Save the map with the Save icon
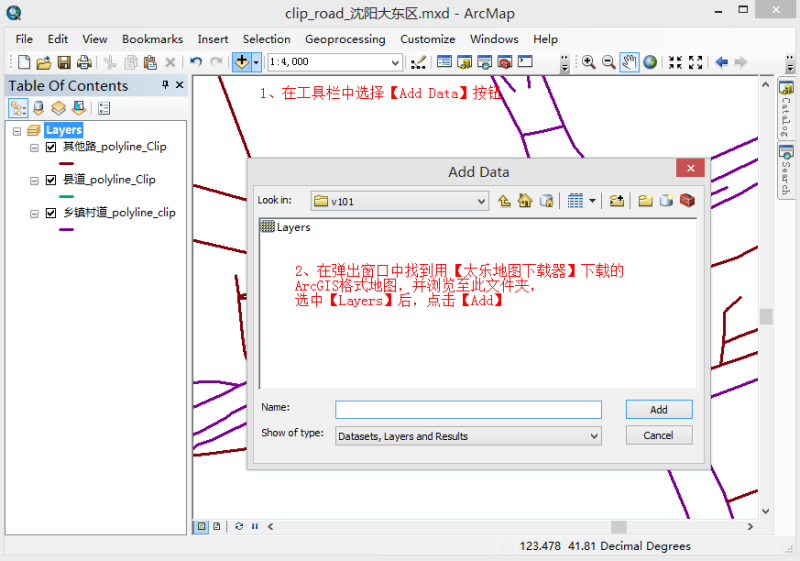The height and width of the screenshot is (561, 800). (x=64, y=62)
